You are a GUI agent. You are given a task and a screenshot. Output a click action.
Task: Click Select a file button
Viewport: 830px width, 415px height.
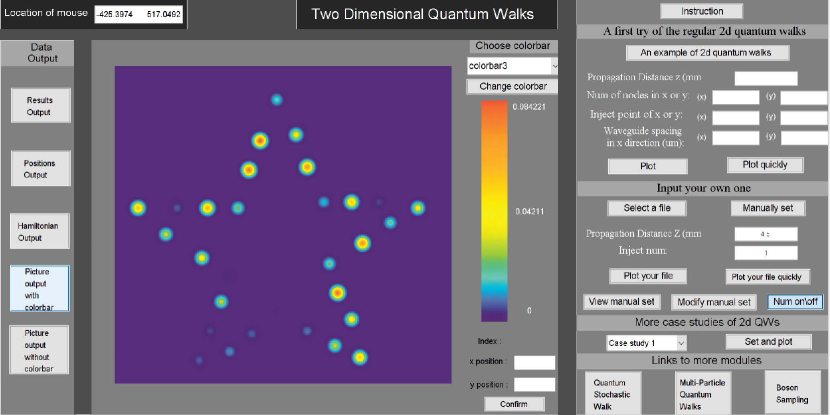(x=647, y=208)
